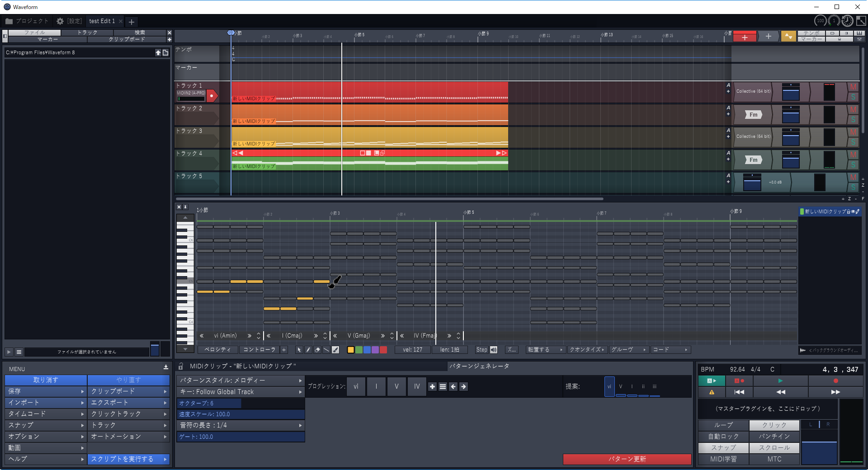Open the インポート submenu

[46, 403]
